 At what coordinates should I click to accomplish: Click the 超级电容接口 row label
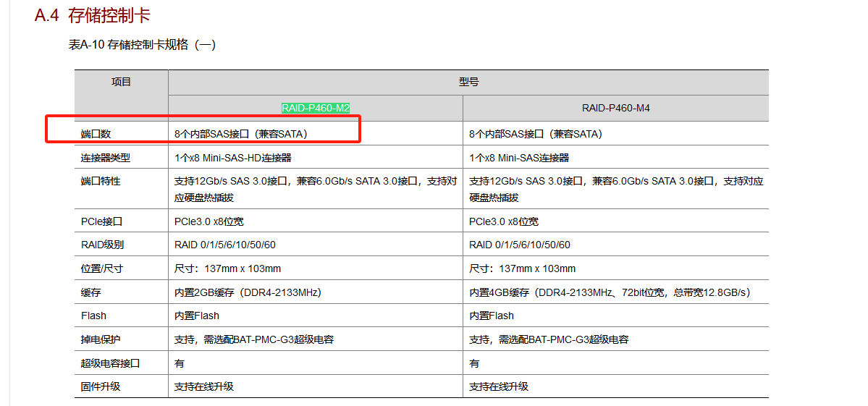point(110,363)
